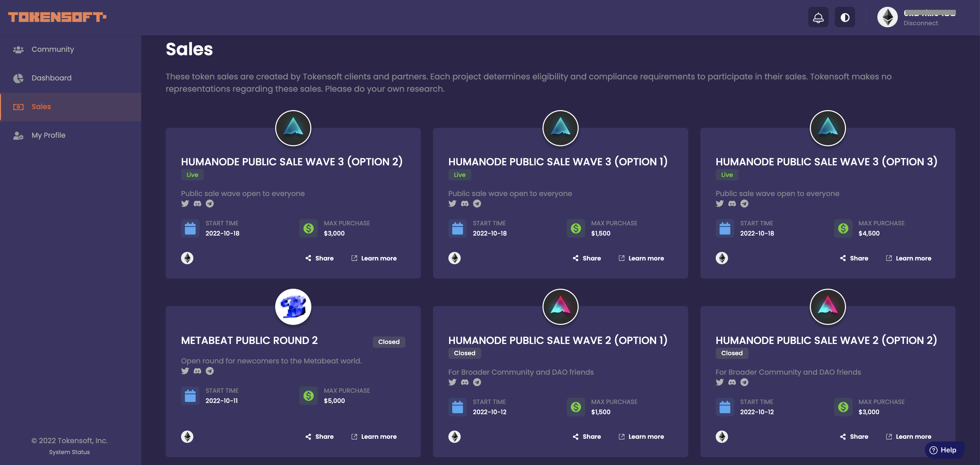Screen dimensions: 980x465
Task: Open Twitter icon for Wave 3 Option 1
Action: (452, 204)
